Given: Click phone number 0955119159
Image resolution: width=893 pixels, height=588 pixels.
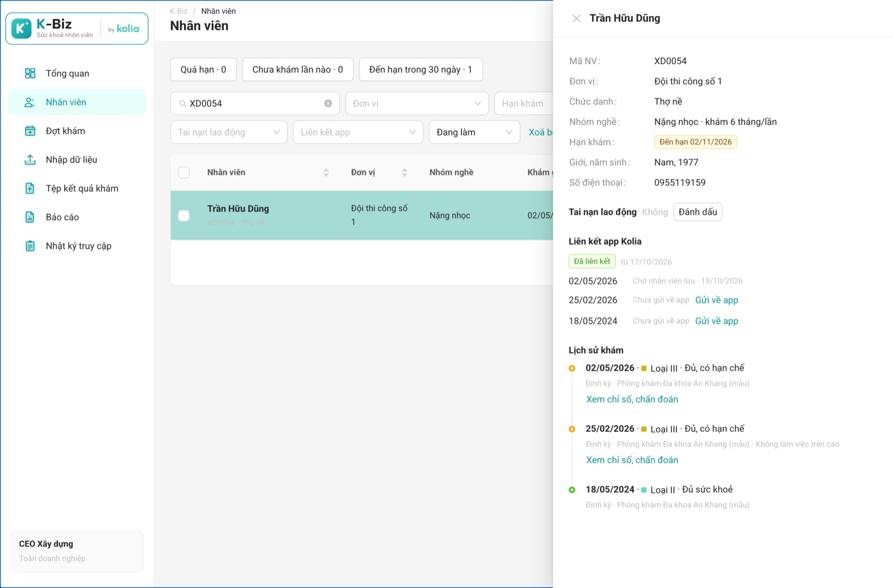Looking at the screenshot, I should [x=680, y=182].
